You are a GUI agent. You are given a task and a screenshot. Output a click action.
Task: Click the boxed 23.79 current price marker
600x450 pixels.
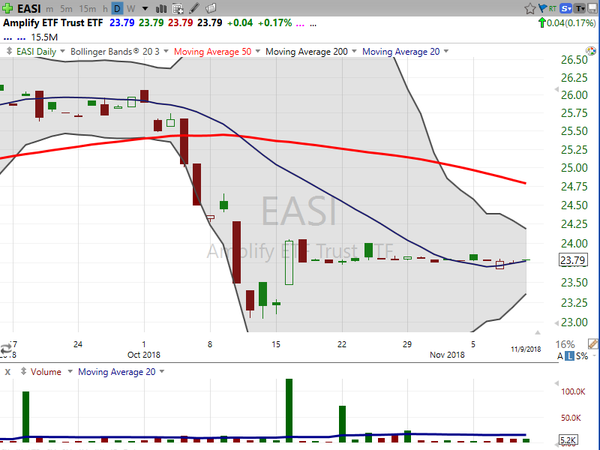pyautogui.click(x=573, y=260)
